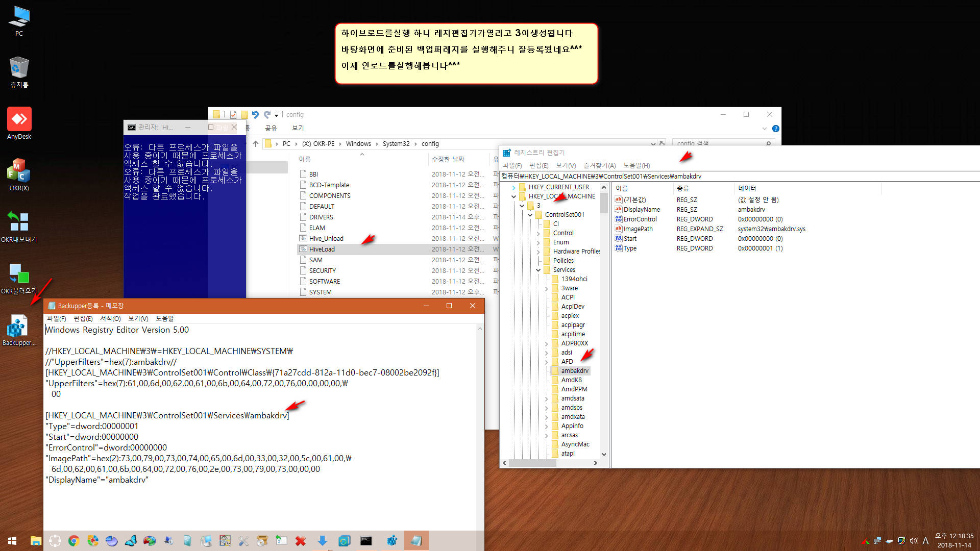Click the system clock in taskbar

(954, 540)
